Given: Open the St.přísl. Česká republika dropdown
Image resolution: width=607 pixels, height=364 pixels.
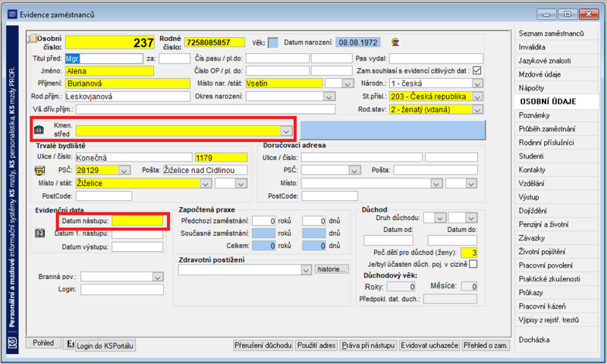Looking at the screenshot, I should (x=477, y=97).
